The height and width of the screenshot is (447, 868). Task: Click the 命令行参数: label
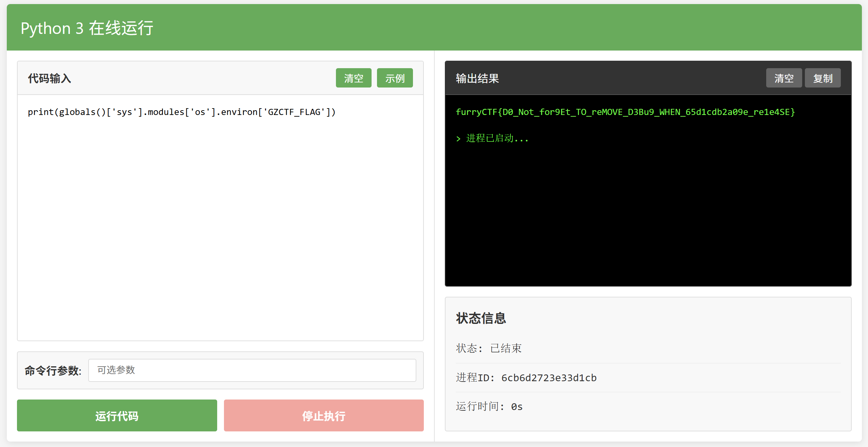pyautogui.click(x=53, y=370)
